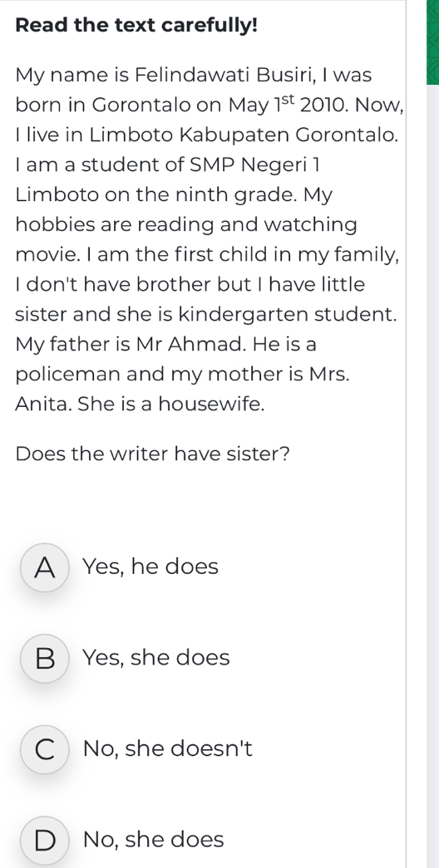This screenshot has width=439, height=868.
Task: Select the letter C answer circle
Action: click(45, 749)
